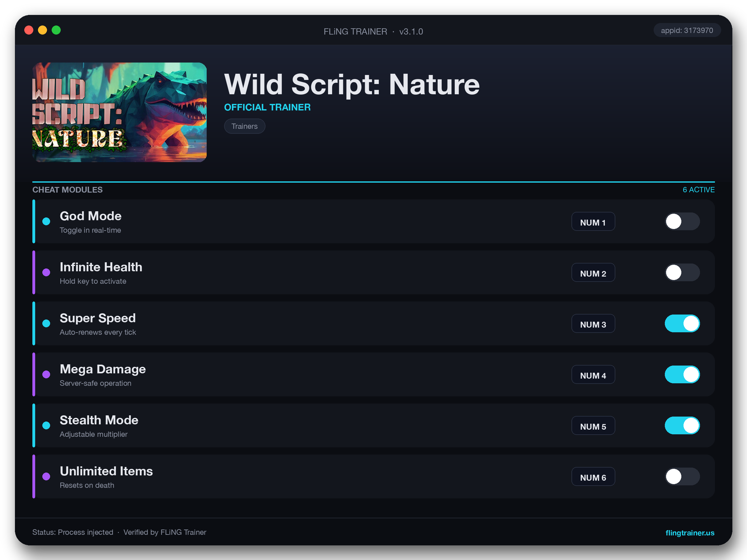Click the purple dot beside Mega Damage

(46, 374)
